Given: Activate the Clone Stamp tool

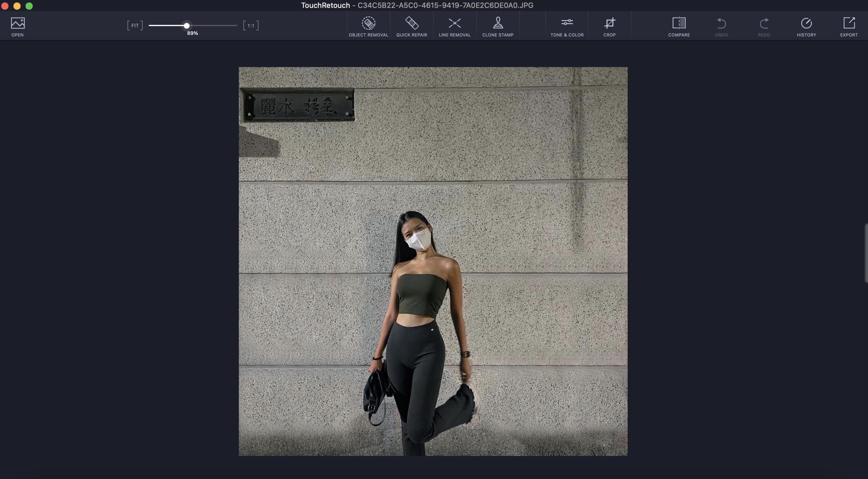Looking at the screenshot, I should [x=498, y=26].
